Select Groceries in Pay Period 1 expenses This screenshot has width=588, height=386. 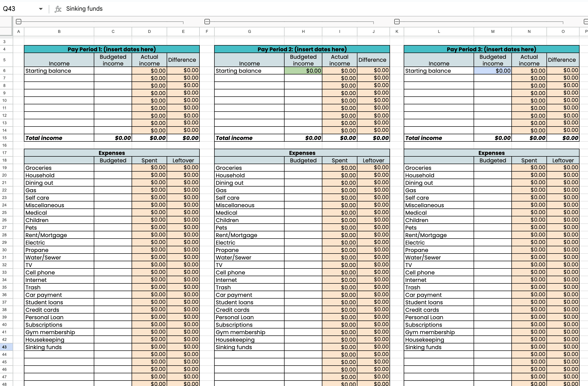click(59, 168)
